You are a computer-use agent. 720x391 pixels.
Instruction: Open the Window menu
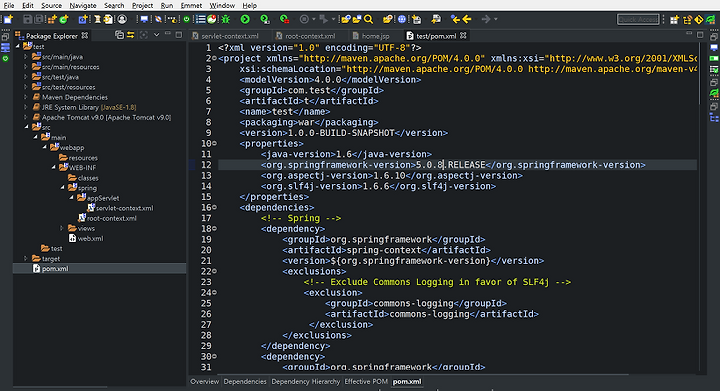pos(222,6)
